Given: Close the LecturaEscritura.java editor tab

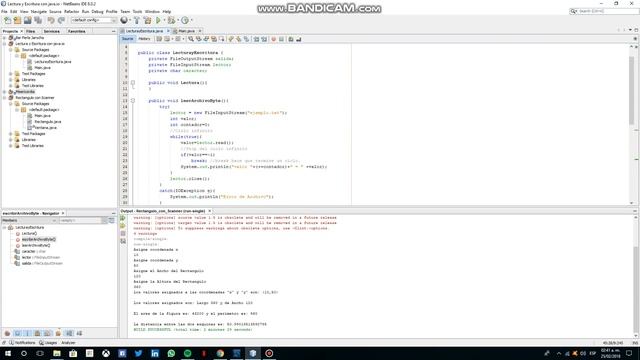Looking at the screenshot, I should (168, 31).
